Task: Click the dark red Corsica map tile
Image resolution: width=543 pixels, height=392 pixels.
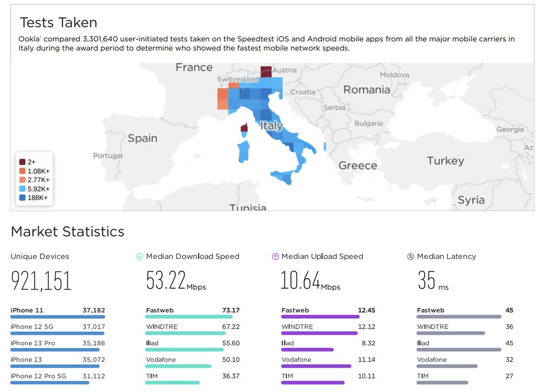Action: point(244,128)
